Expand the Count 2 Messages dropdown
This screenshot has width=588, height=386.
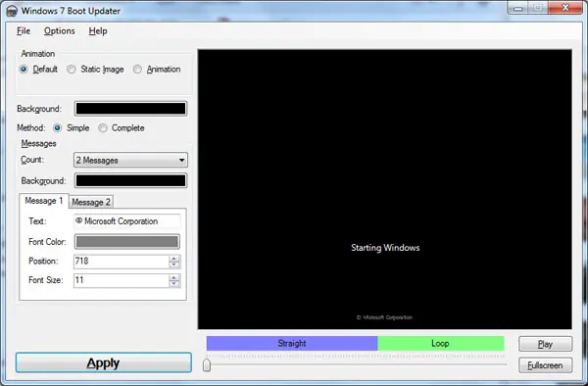130,160
